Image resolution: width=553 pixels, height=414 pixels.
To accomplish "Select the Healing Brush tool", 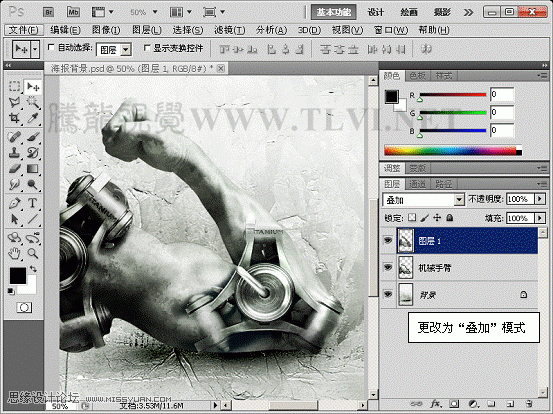I will click(14, 137).
